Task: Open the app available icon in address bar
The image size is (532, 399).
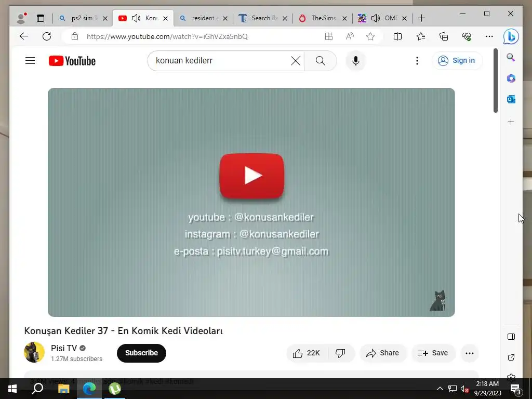Action: [x=328, y=36]
